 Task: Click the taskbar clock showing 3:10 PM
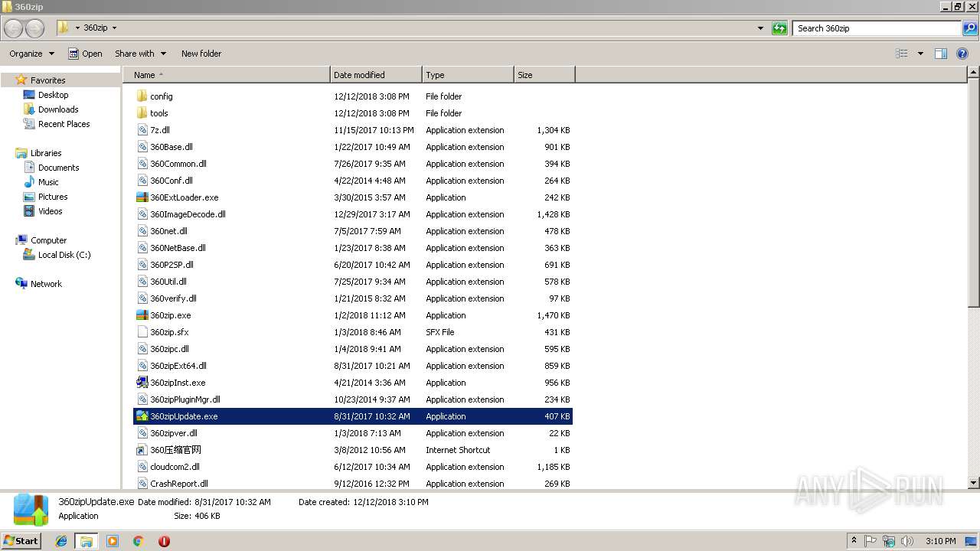[940, 541]
